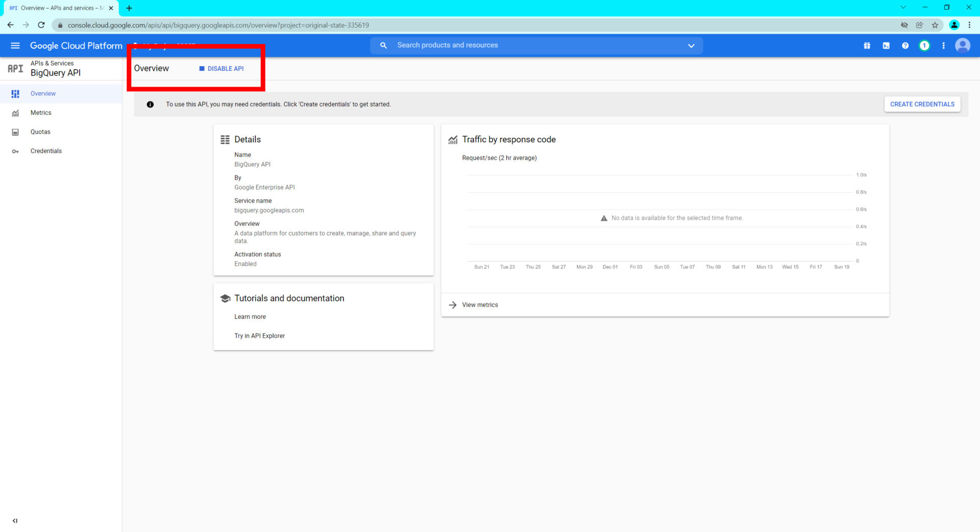Focus the Search products and resources field

tap(536, 45)
